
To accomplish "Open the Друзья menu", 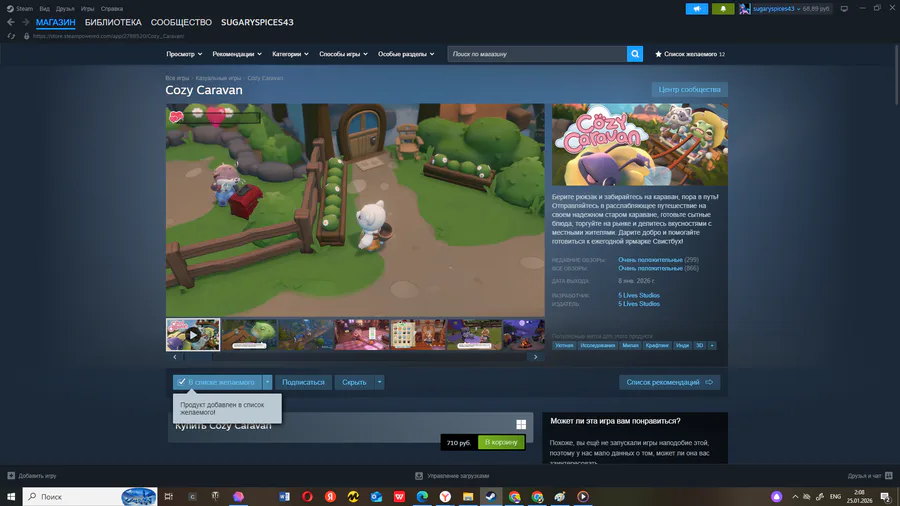I will point(65,9).
